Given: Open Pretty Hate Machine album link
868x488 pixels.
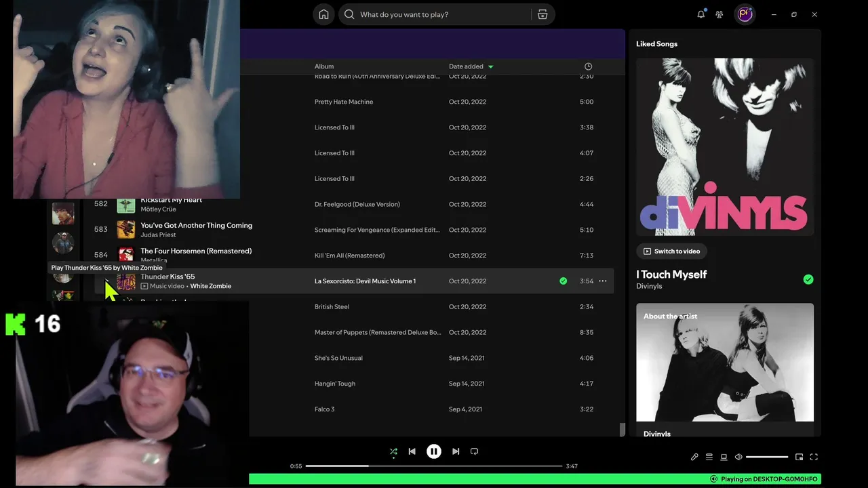Looking at the screenshot, I should pyautogui.click(x=344, y=102).
